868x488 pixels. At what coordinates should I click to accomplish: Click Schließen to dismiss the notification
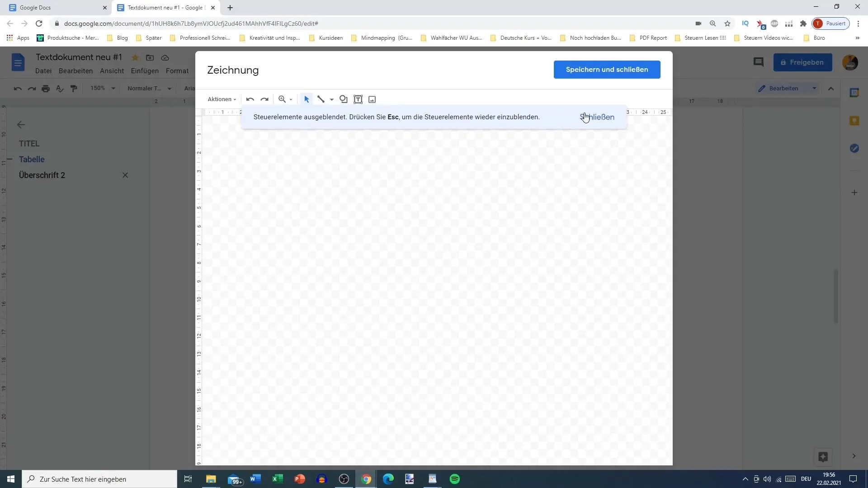pyautogui.click(x=597, y=117)
